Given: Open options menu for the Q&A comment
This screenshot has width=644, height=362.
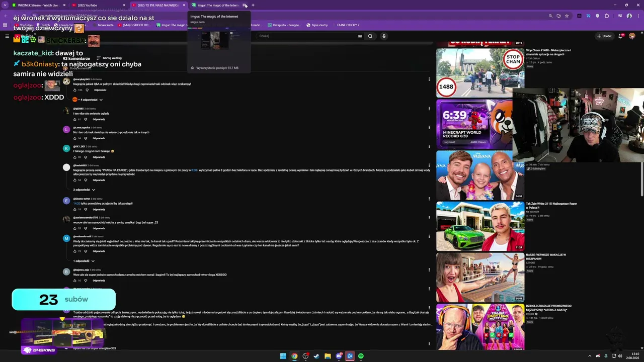Looking at the screenshot, I should click(x=429, y=79).
